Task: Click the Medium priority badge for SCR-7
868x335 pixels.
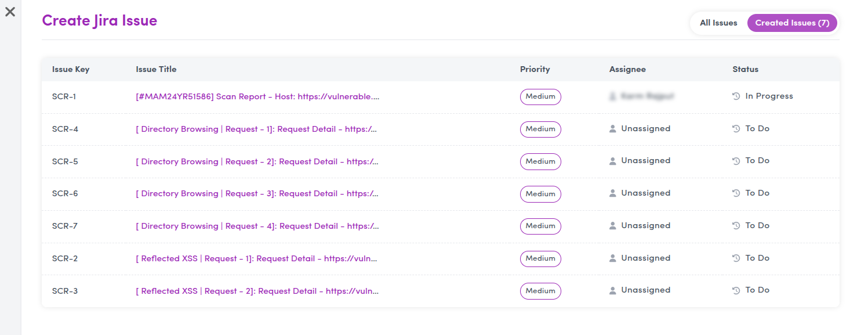Action: coord(540,226)
